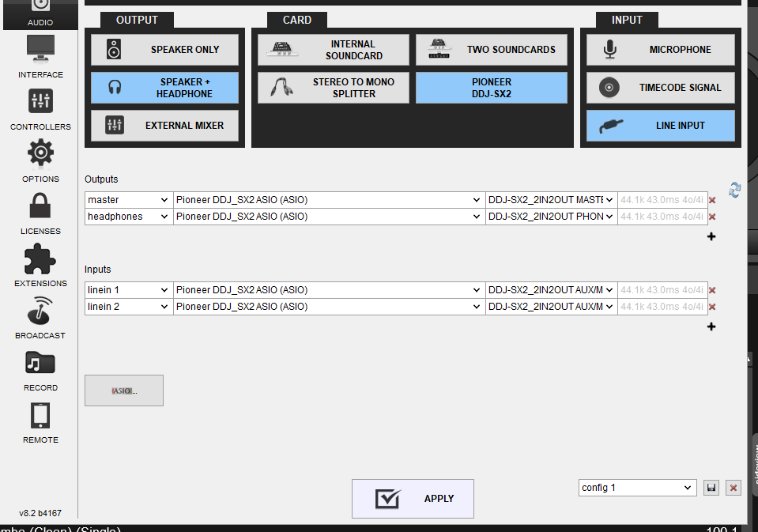The height and width of the screenshot is (532, 758).
Task: Add a new output row
Action: pyautogui.click(x=711, y=236)
